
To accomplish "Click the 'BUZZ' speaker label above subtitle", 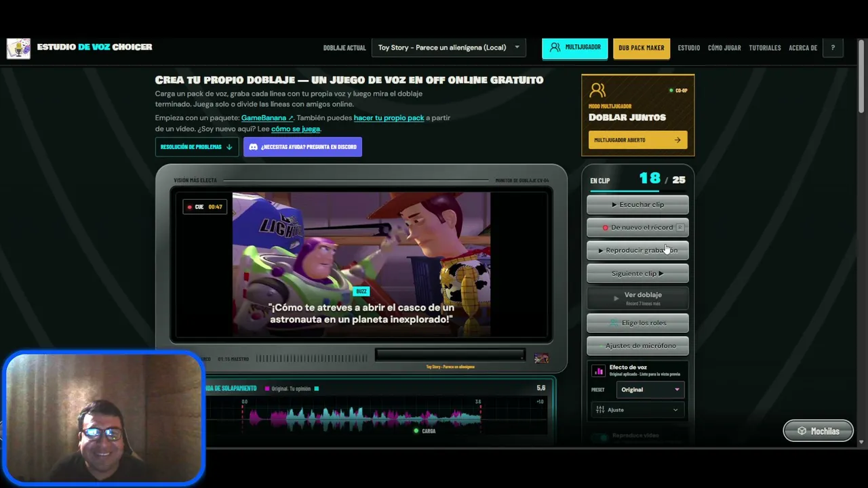I will point(361,291).
